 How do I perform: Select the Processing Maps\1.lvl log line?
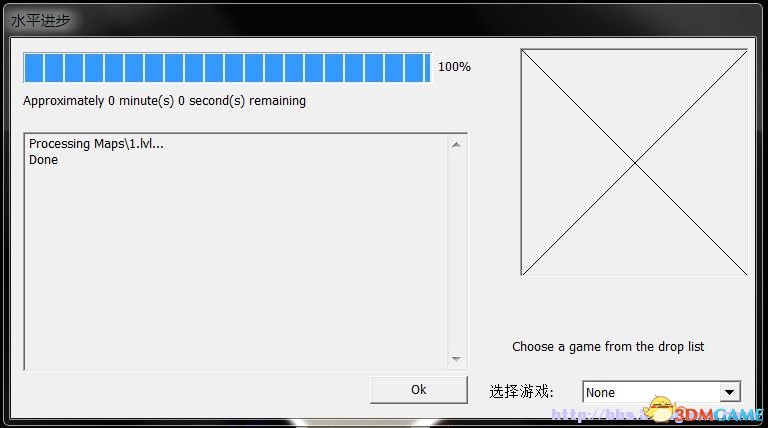coord(96,144)
